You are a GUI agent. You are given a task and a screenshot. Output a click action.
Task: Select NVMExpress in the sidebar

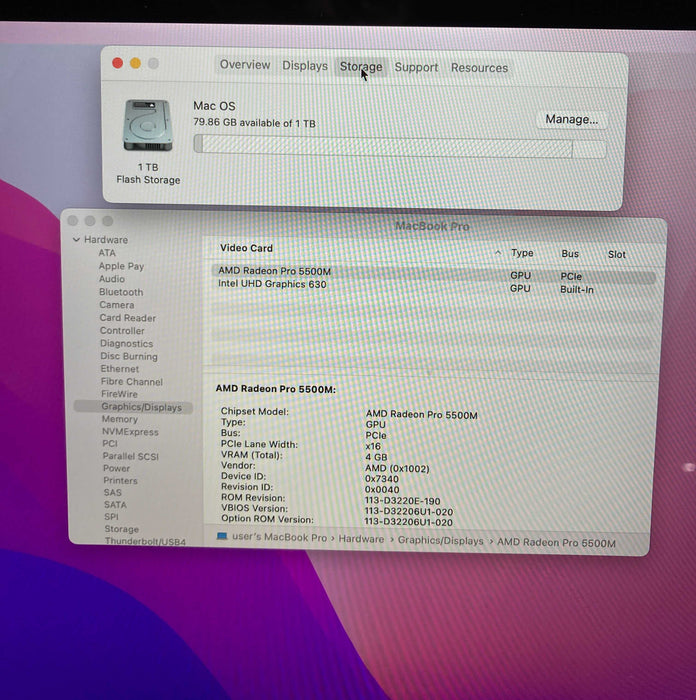tap(130, 432)
